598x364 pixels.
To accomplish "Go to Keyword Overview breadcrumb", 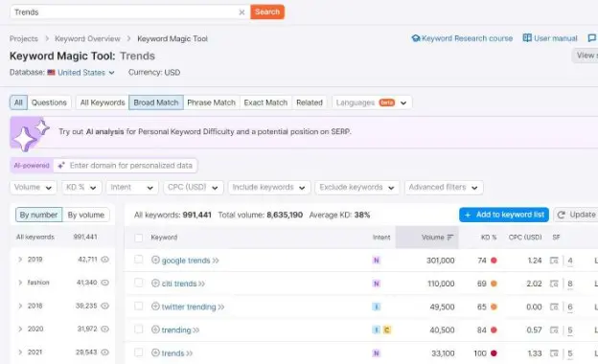I will 87,38.
